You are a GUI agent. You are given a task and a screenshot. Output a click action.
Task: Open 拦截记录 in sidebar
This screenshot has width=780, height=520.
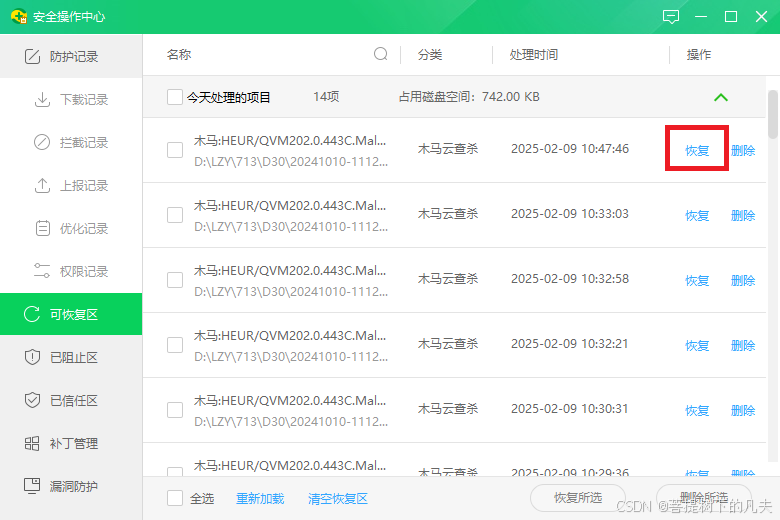71,142
